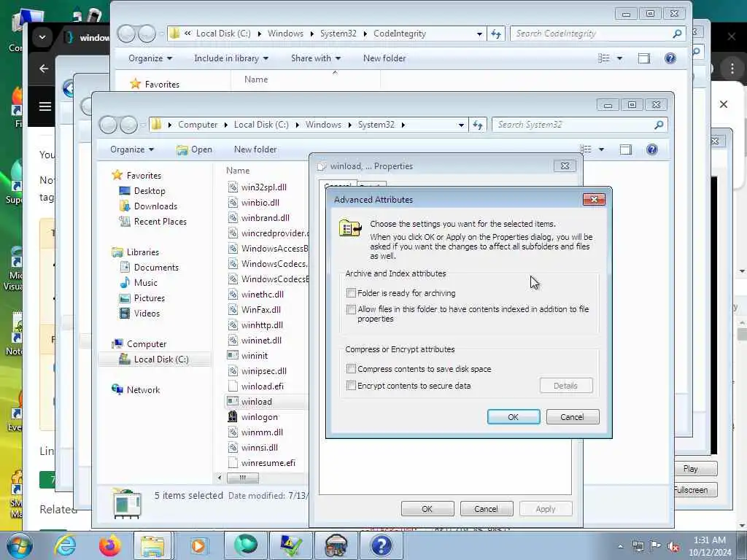Check Folder is ready for archiving
747x560 pixels.
351,293
